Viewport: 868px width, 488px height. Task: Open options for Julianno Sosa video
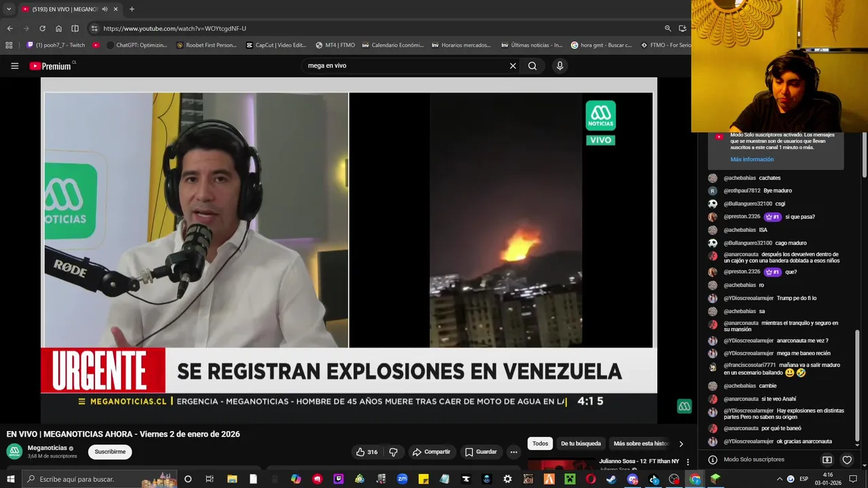(688, 462)
